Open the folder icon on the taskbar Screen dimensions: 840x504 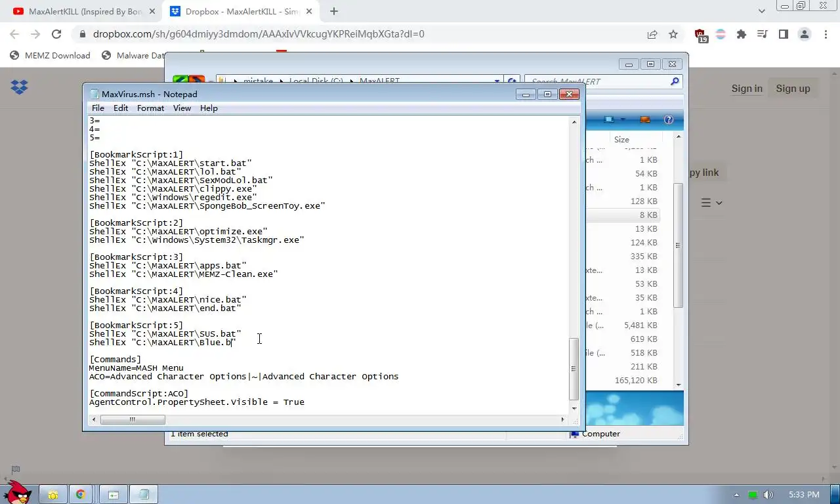53,495
